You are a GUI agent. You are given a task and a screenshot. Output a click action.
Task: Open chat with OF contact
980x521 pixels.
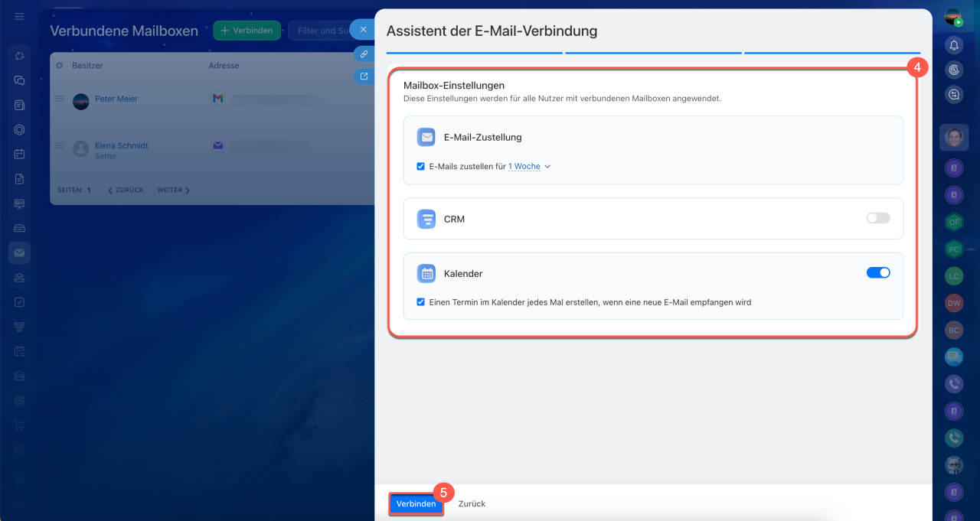point(954,222)
